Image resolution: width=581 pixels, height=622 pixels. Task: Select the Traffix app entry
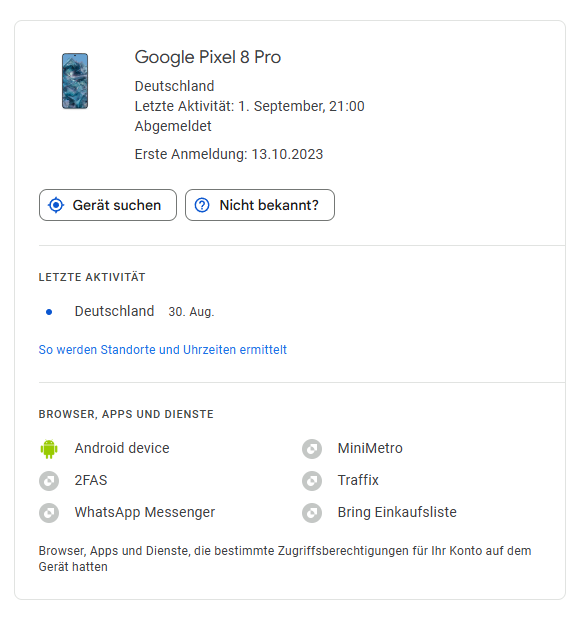click(x=340, y=480)
